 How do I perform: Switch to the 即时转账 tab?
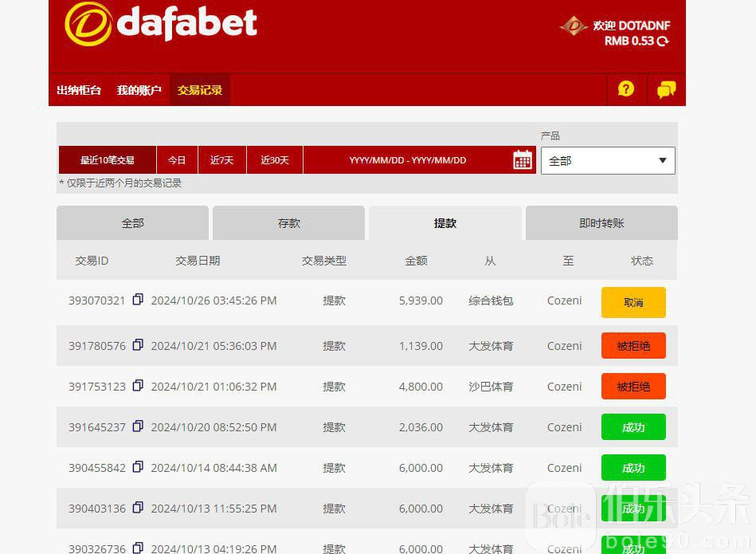[x=601, y=223]
